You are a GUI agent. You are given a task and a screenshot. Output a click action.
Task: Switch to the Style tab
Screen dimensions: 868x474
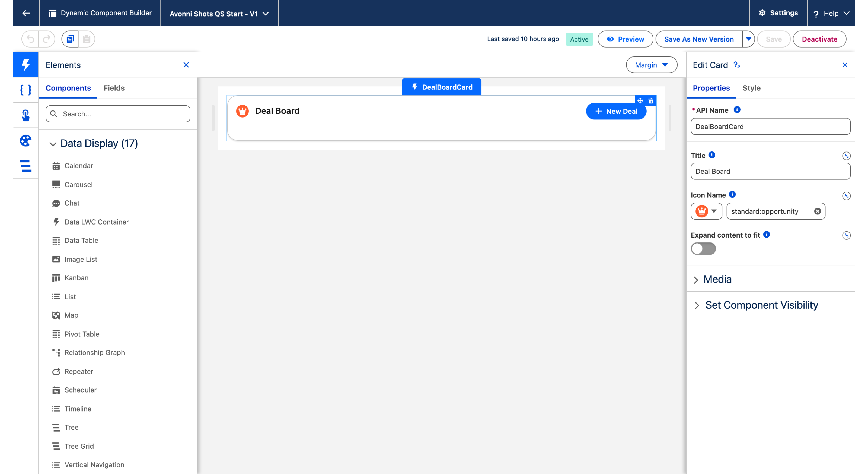pos(751,88)
